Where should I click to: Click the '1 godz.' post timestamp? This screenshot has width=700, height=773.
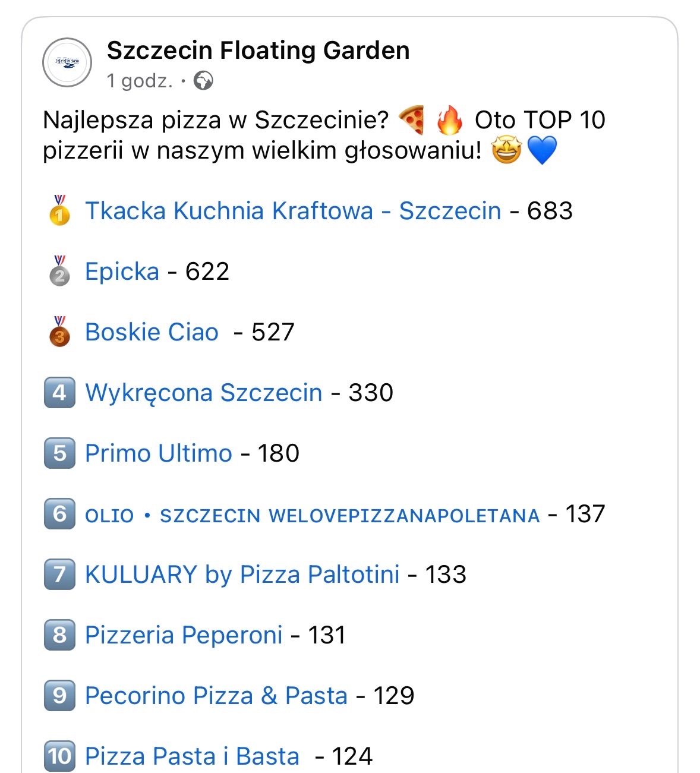pos(140,80)
